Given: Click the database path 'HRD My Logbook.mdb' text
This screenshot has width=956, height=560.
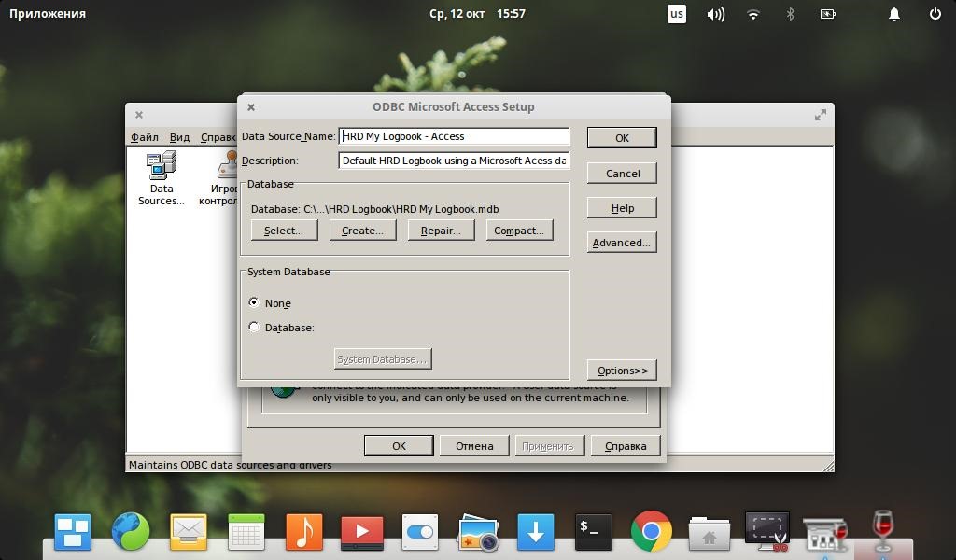Looking at the screenshot, I should 447,209.
